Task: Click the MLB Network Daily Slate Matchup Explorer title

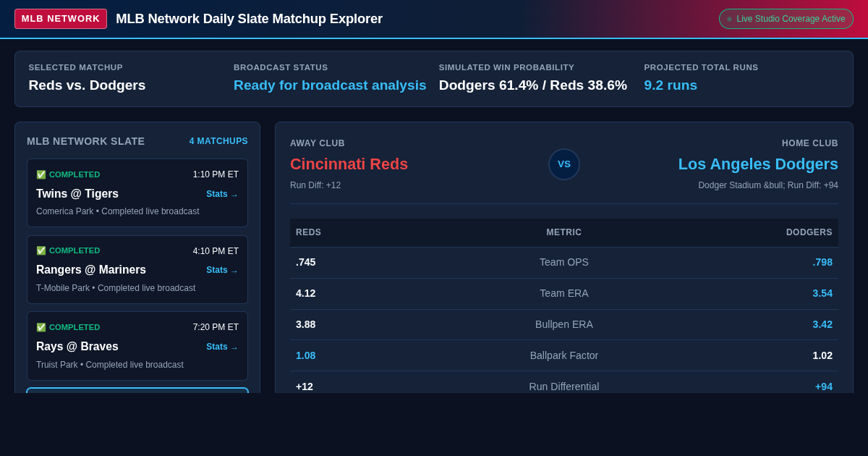Action: 249,19
